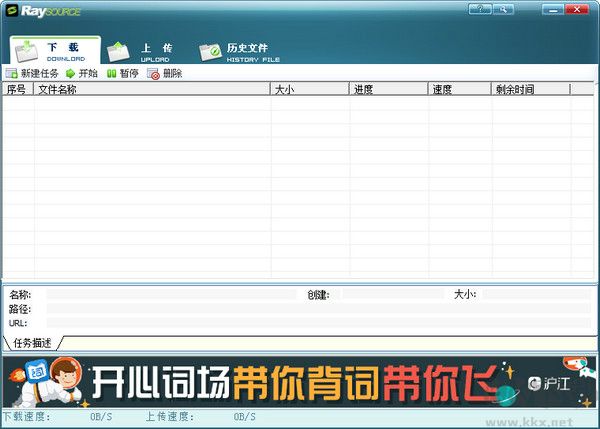Screen dimensions: 600x429
Task: Click the green 开始 start arrow icon
Action: tap(70, 73)
